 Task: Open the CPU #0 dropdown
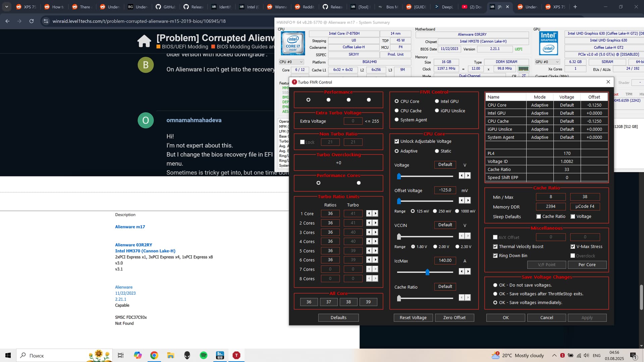[x=291, y=62]
